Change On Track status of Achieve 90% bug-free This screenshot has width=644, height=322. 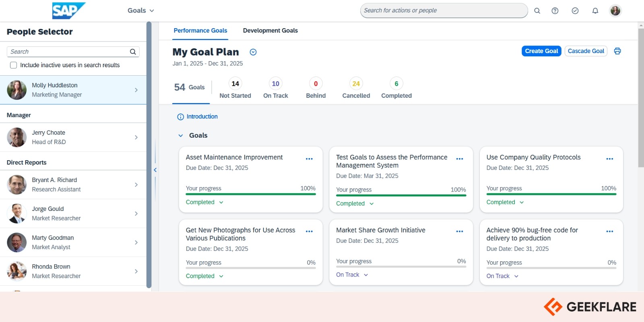click(502, 276)
